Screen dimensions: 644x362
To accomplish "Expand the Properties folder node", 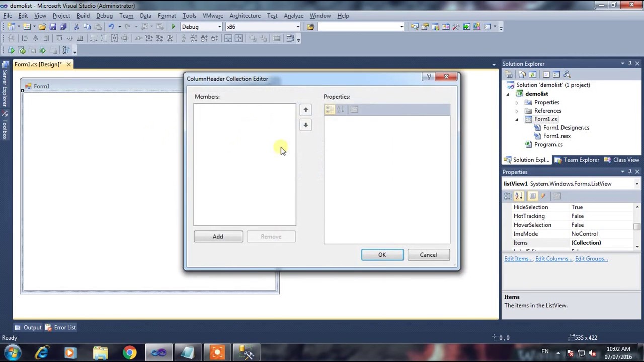I will tap(517, 103).
